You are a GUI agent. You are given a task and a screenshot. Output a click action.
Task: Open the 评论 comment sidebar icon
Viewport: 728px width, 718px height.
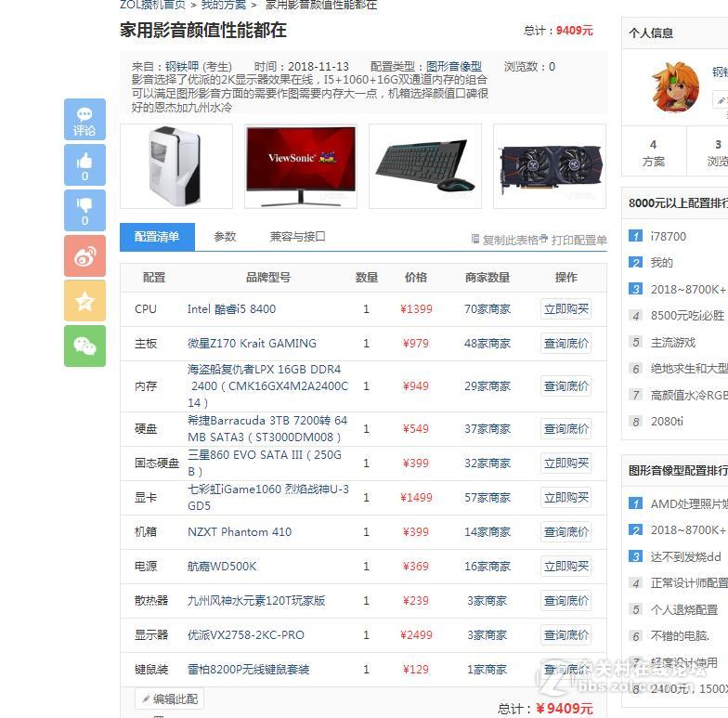(x=84, y=119)
